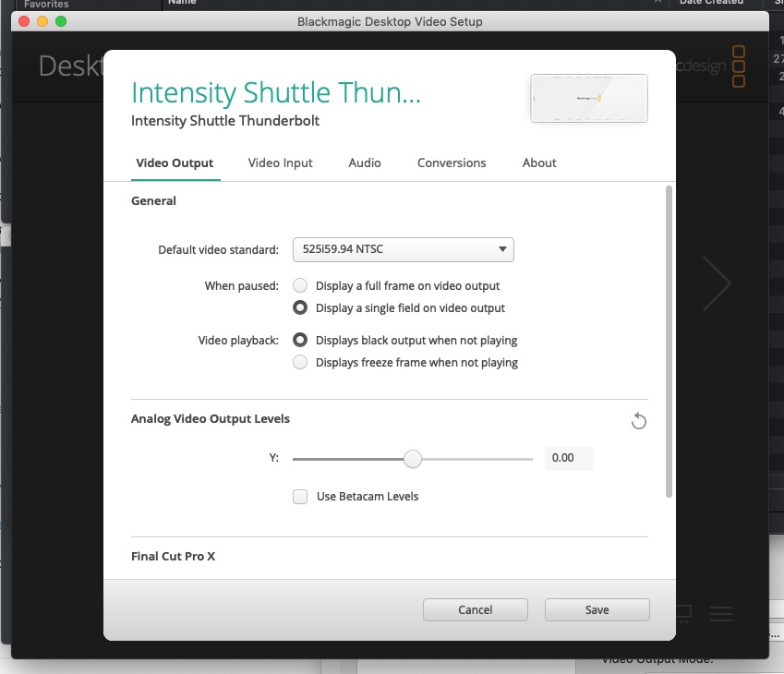Click the Favorites label in the Finder window behind

click(x=46, y=4)
